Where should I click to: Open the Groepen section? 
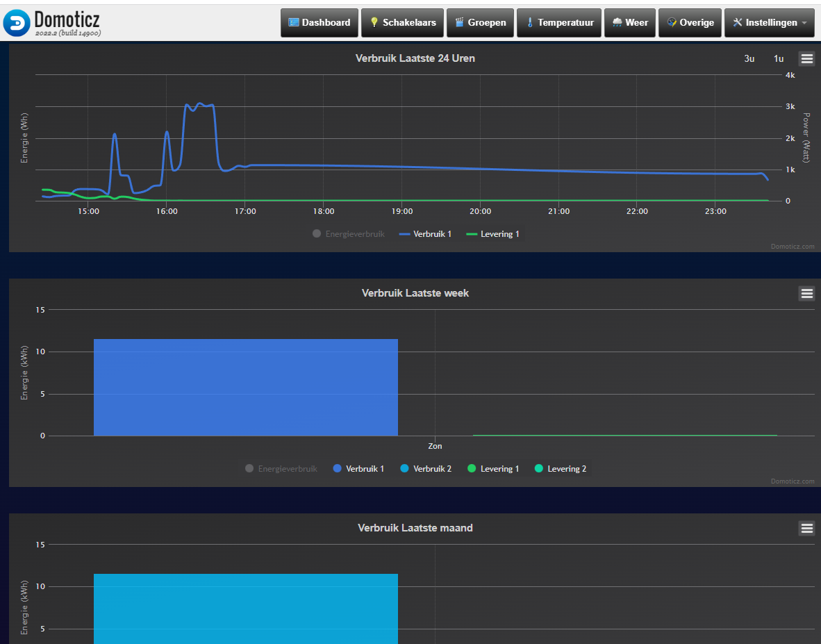point(480,22)
